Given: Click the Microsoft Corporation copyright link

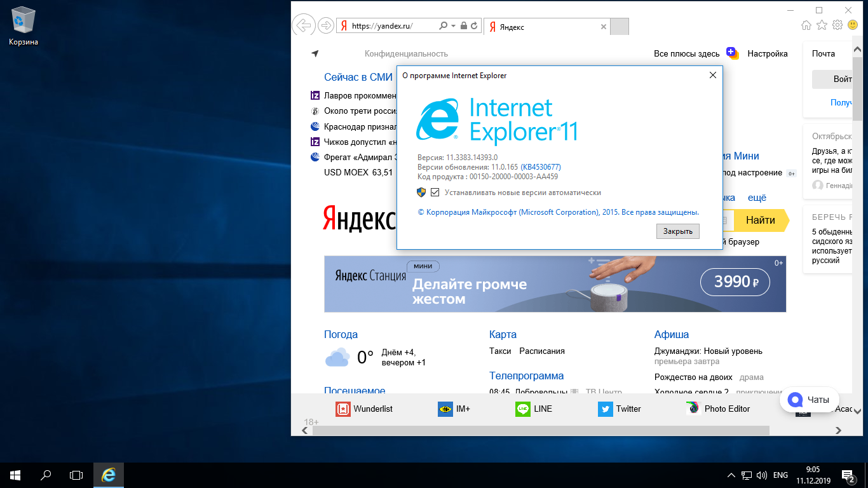Looking at the screenshot, I should pyautogui.click(x=558, y=212).
